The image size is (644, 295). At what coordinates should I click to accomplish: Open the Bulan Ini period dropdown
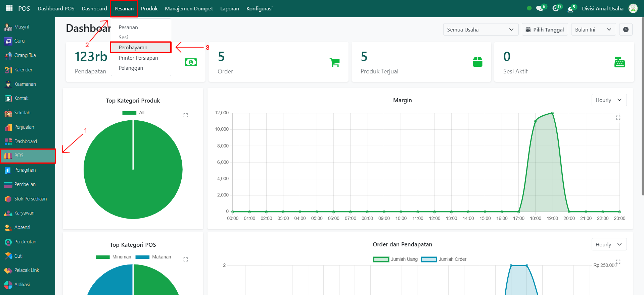(593, 29)
